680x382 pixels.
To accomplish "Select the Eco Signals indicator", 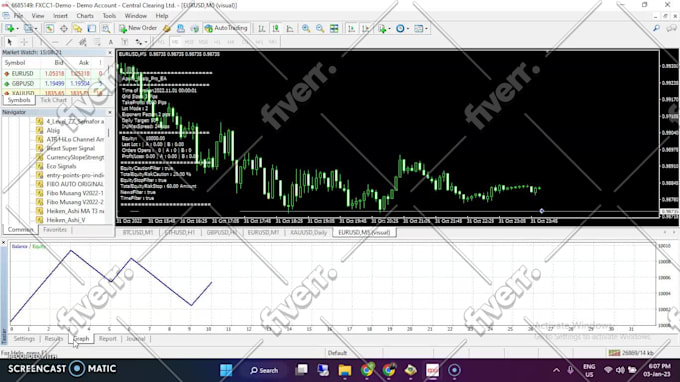I will coord(61,167).
